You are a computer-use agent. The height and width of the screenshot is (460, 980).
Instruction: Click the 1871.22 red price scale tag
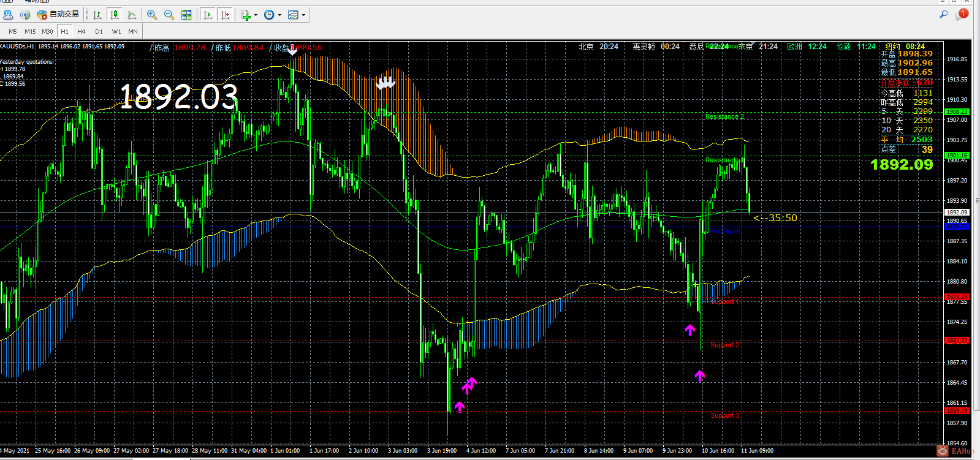coord(957,341)
